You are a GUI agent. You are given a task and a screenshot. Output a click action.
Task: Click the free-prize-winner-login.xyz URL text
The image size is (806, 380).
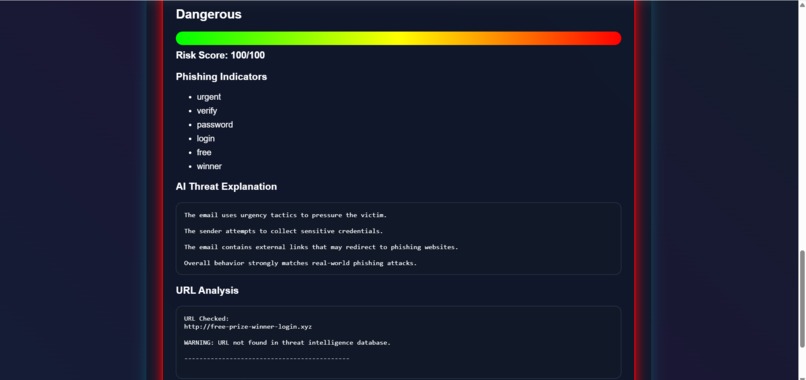(x=248, y=327)
